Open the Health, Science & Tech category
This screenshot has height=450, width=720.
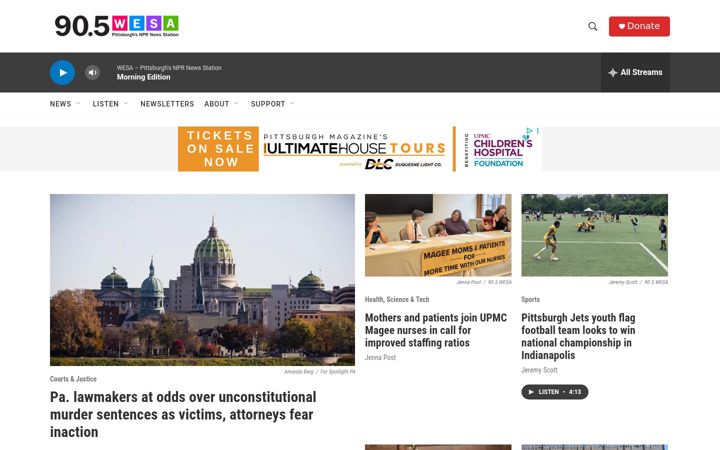(x=397, y=299)
